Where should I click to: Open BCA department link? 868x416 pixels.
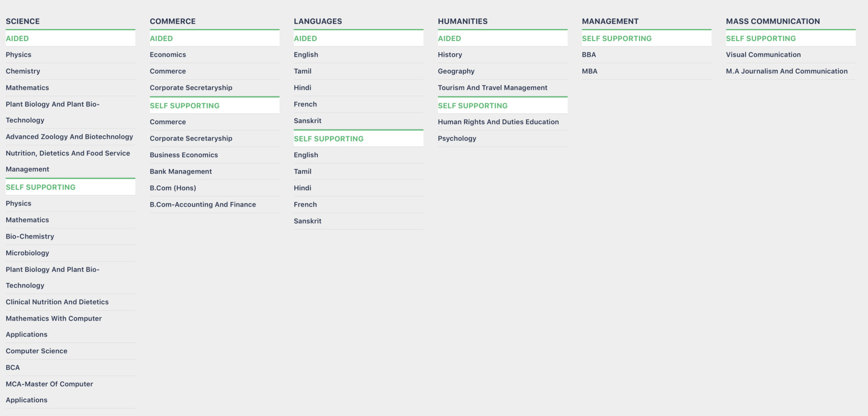pyautogui.click(x=13, y=368)
